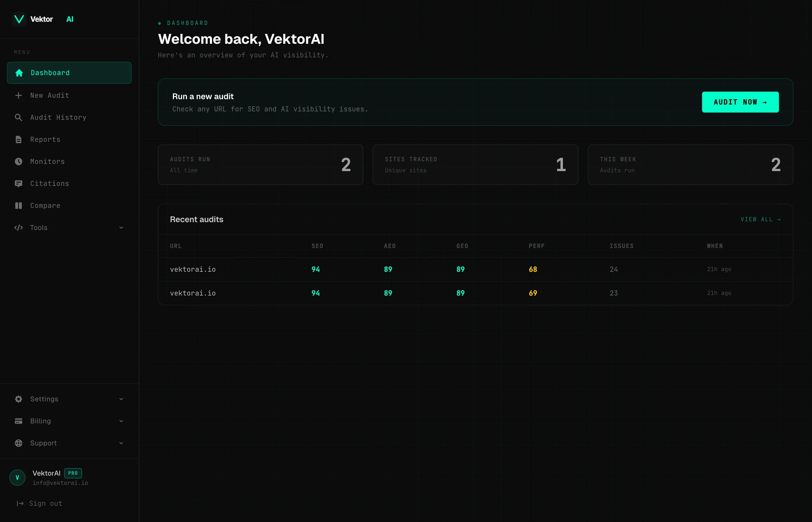Expand the Tools menu chevron
The image size is (812, 522).
click(121, 227)
